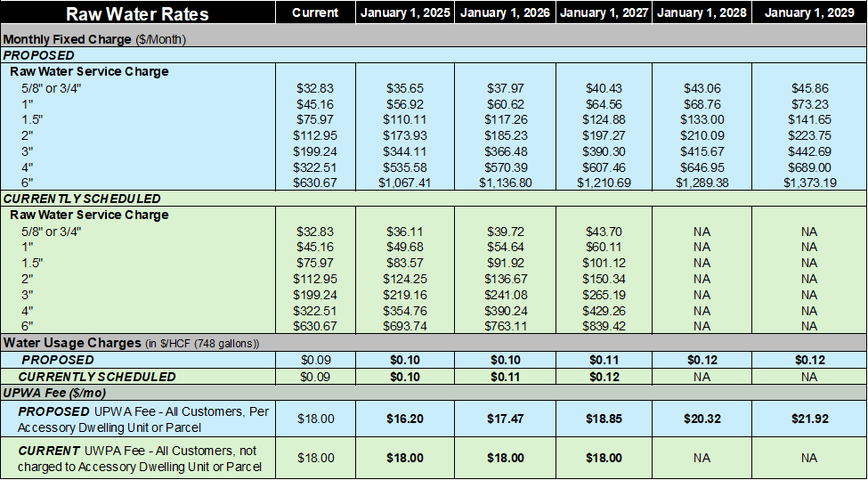The image size is (868, 480).
Task: Click the "Raw Water Rates" title header
Action: click(137, 13)
